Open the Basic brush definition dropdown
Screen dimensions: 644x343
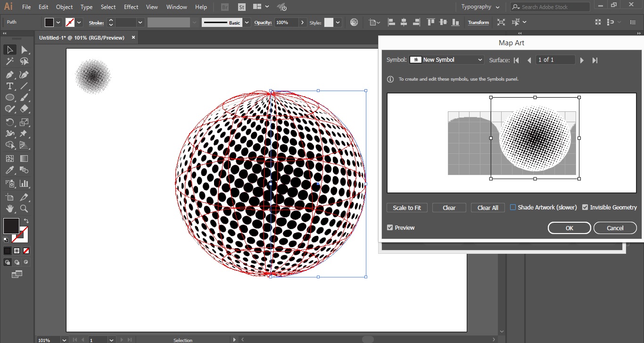247,22
